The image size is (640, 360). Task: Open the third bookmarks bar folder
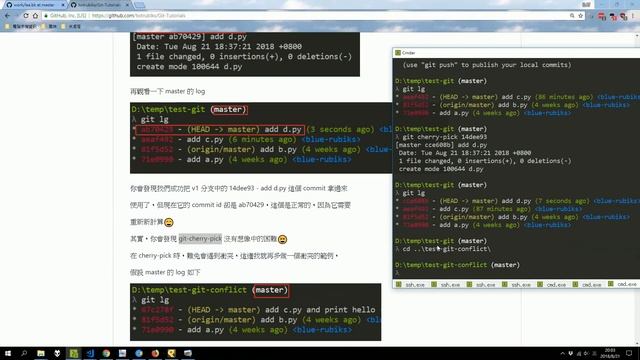(x=70, y=26)
